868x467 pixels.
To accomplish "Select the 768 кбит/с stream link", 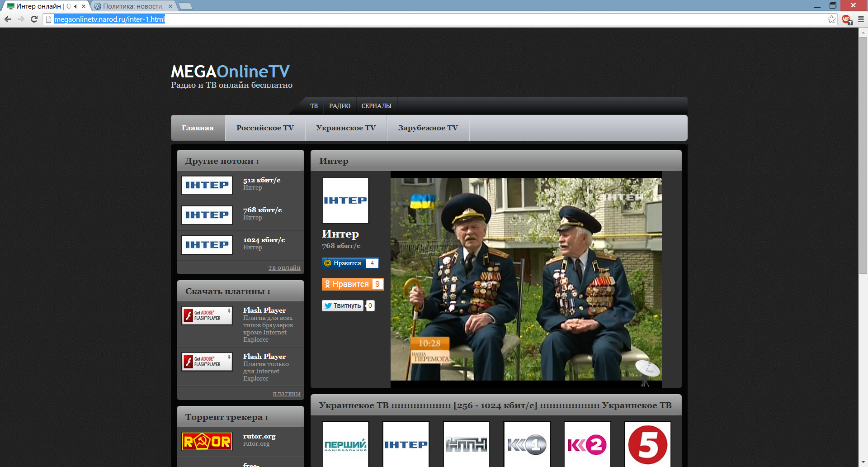I will (262, 210).
